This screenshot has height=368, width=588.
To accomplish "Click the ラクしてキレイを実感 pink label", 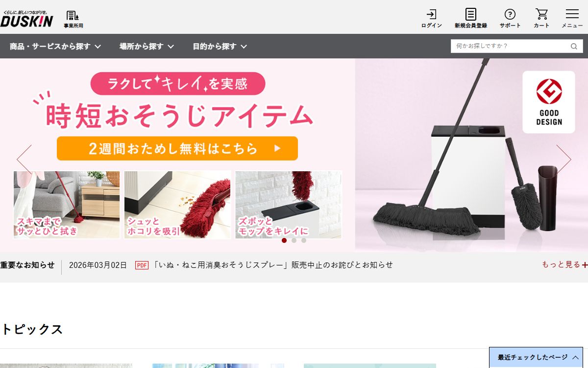I will click(x=178, y=83).
